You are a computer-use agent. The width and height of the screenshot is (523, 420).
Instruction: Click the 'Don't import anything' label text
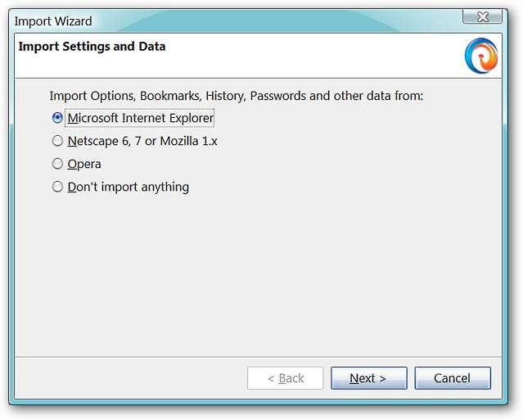point(128,187)
